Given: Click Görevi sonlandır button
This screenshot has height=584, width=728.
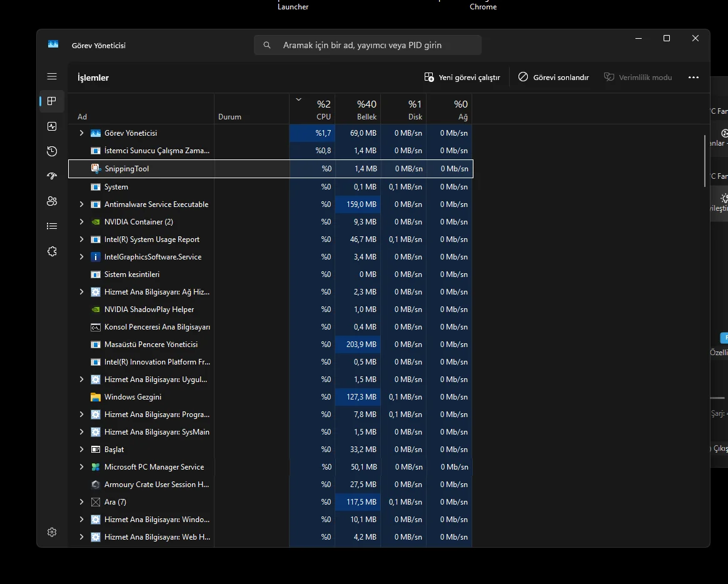Looking at the screenshot, I should tap(554, 78).
